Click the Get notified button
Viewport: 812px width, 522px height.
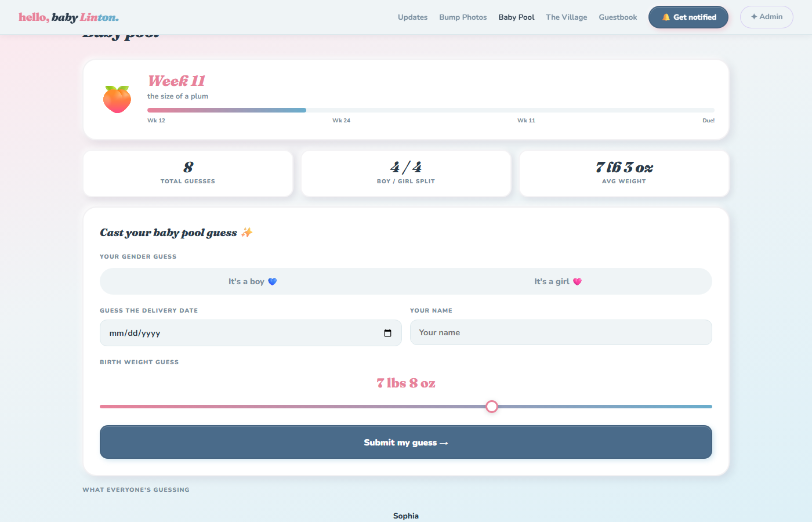point(688,17)
